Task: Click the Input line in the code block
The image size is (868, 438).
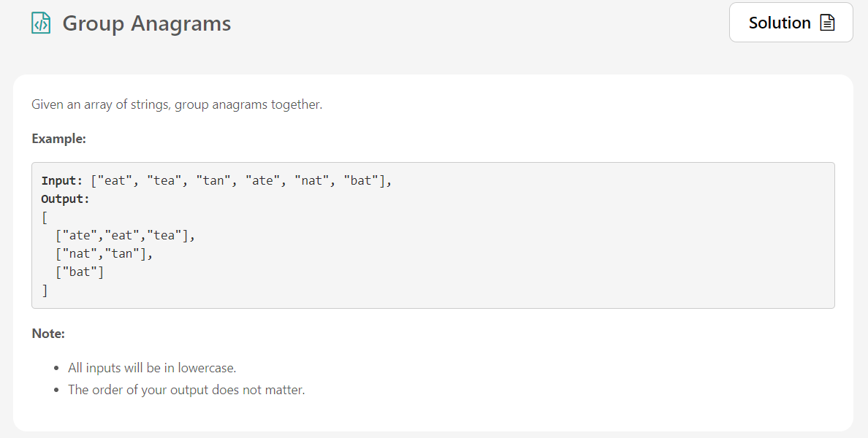Action: (216, 181)
